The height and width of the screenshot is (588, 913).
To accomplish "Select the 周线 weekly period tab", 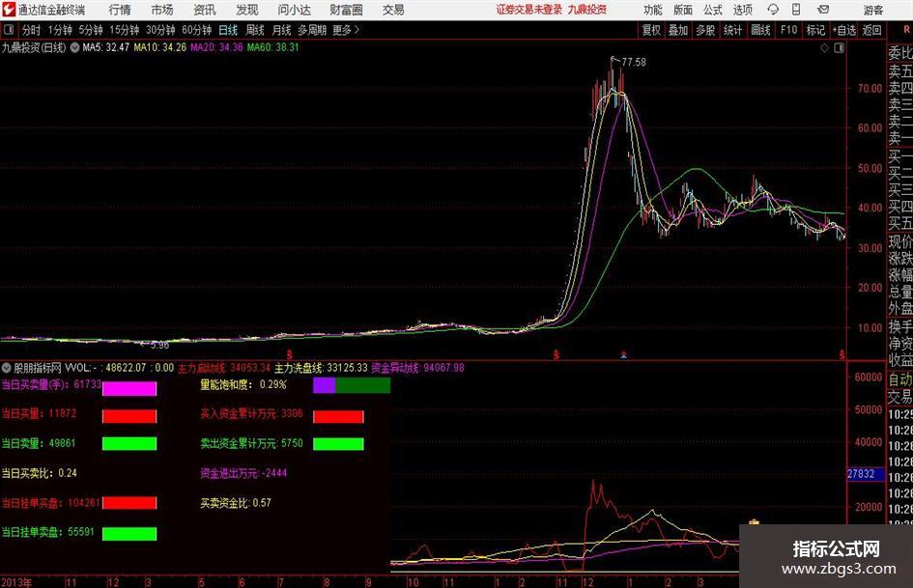I will (255, 30).
